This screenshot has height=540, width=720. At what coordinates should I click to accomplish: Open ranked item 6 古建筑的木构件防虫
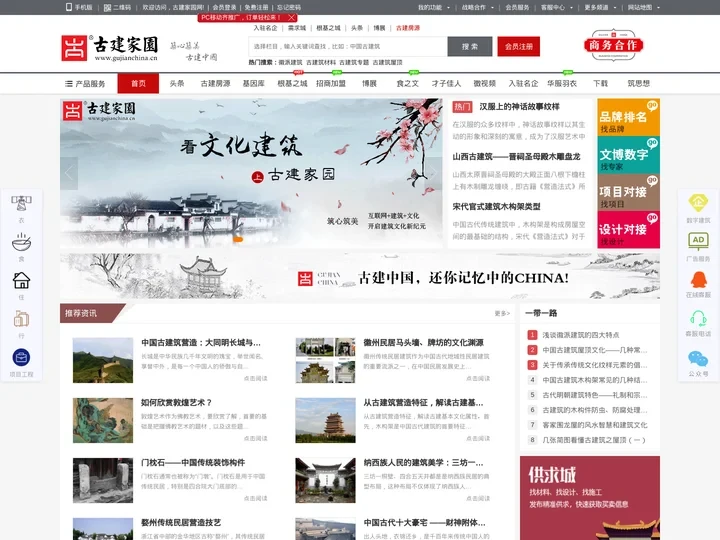595,410
